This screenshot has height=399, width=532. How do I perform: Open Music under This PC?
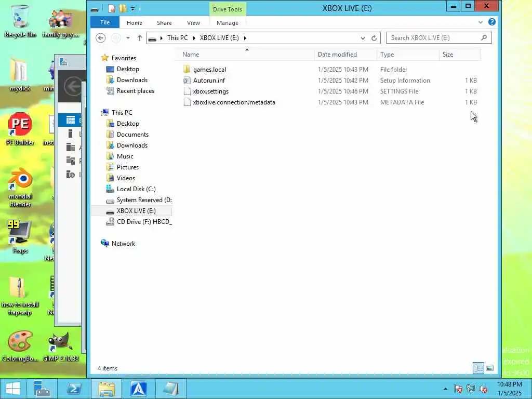click(x=125, y=156)
